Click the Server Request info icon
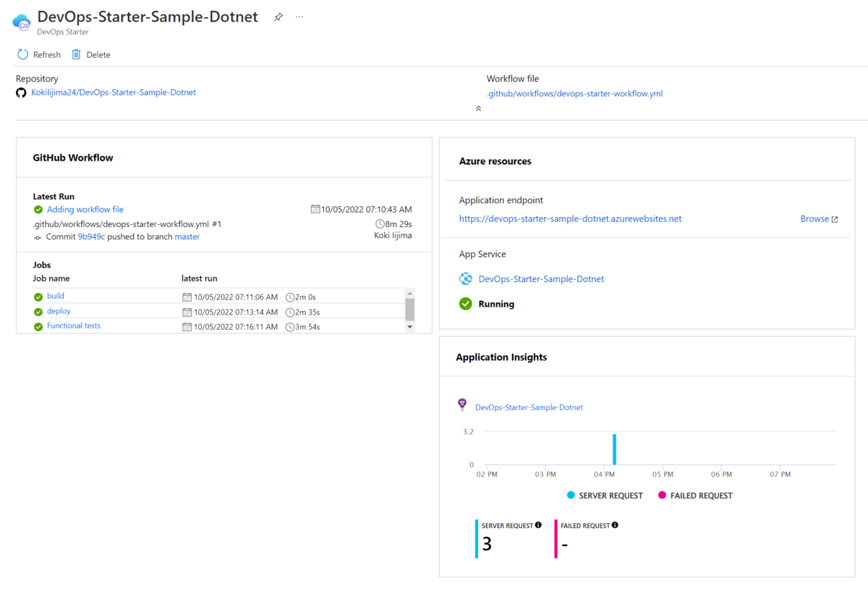Screen dimensions: 868x591 [538, 525]
